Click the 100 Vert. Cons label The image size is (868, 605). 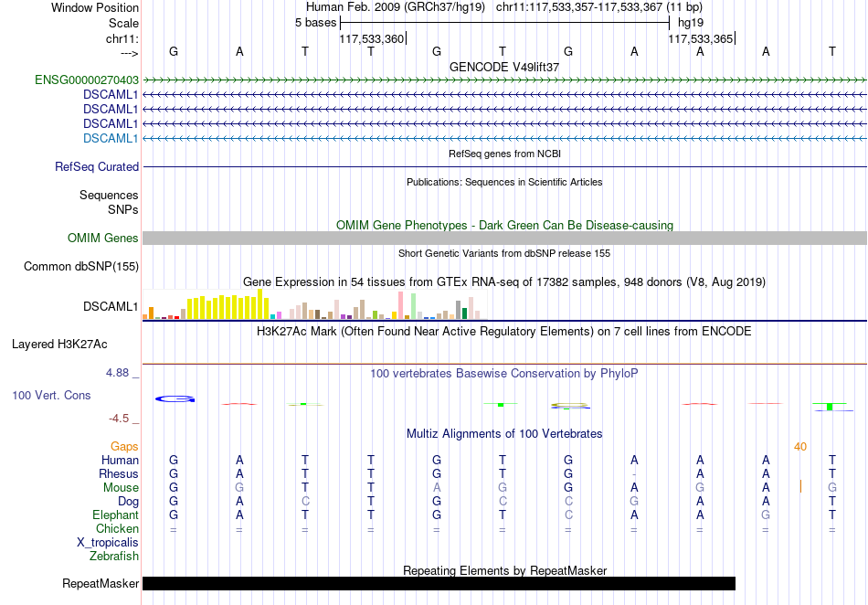click(51, 395)
